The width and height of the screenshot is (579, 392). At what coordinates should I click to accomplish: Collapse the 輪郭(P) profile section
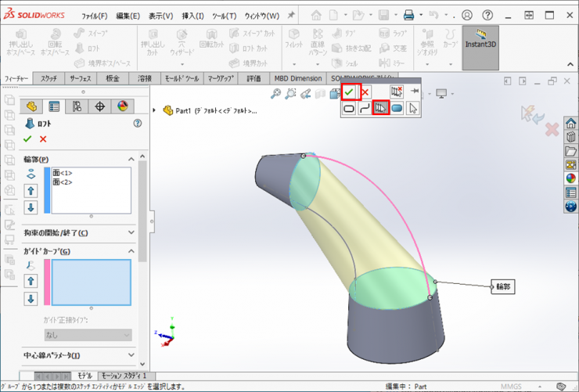[x=130, y=160]
